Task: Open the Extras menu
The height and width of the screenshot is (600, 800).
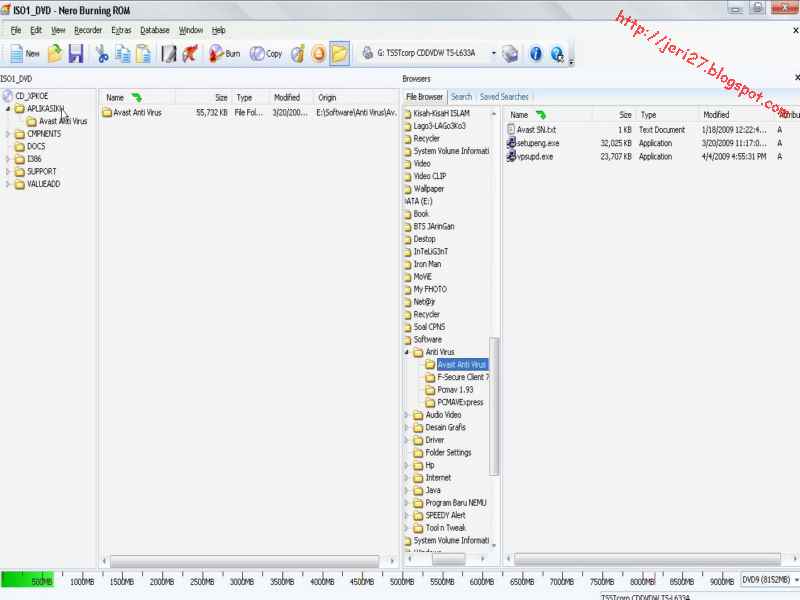Action: pyautogui.click(x=121, y=30)
